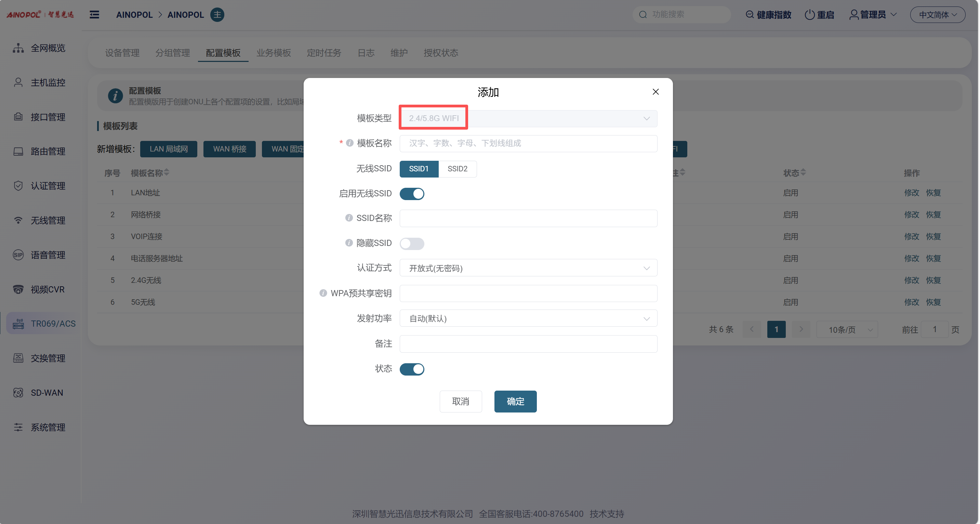Open 无线管理 via its wifi sidebar icon

point(18,220)
